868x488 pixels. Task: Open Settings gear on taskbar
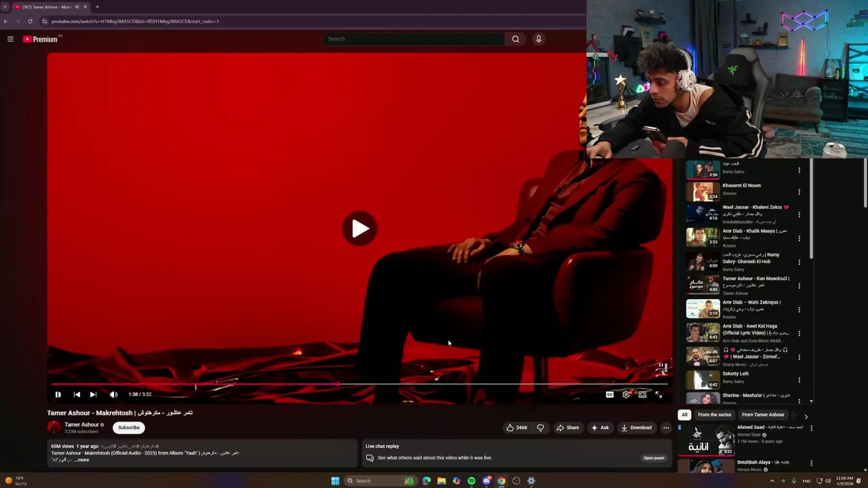(x=531, y=481)
